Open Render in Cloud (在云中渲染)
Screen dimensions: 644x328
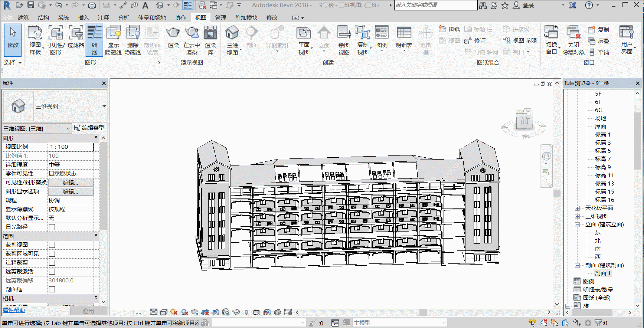pos(192,40)
